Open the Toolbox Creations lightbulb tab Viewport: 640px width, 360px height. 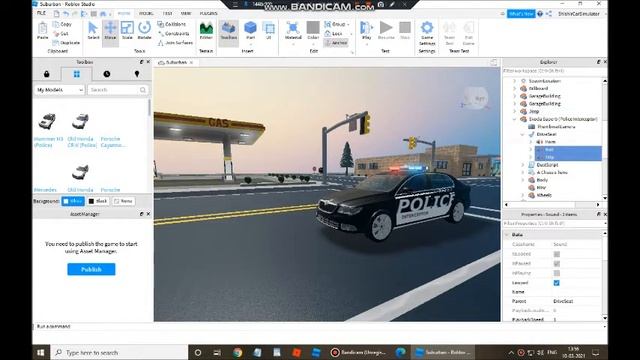click(137, 74)
